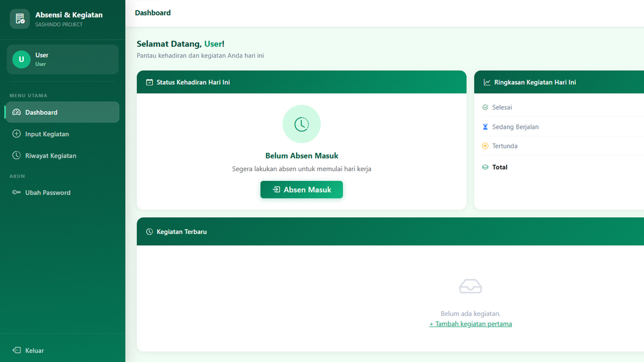
Task: Open the Dashboard menu item
Action: click(62, 112)
